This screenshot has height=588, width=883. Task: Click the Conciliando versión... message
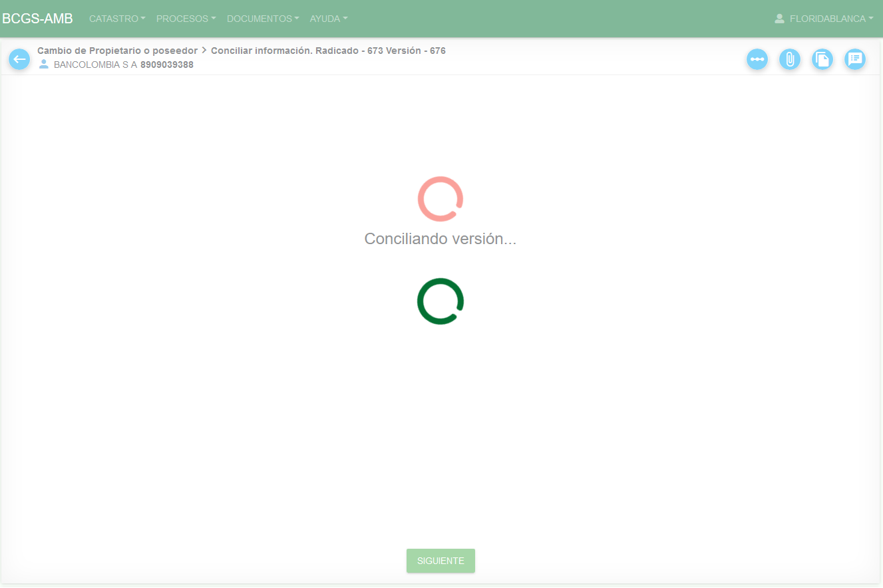(441, 239)
